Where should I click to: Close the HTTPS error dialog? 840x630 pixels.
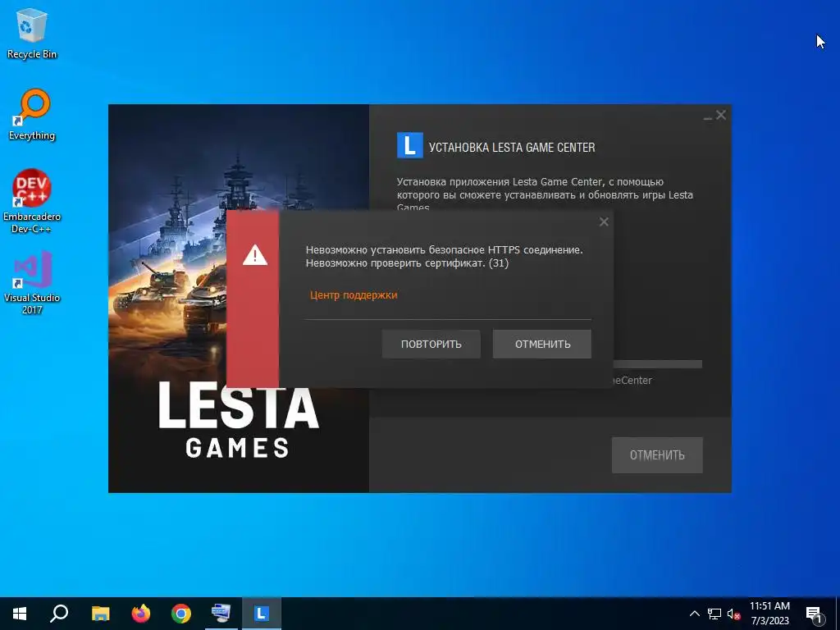tap(604, 221)
